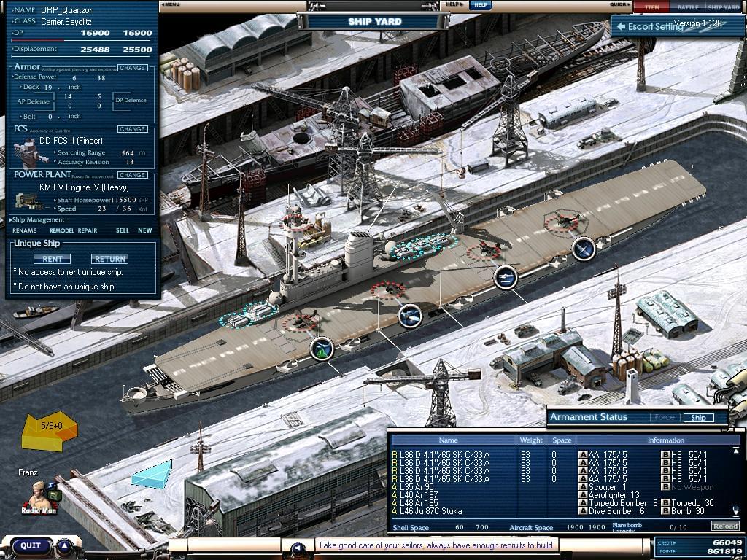
Task: Switch to the ITEM tab
Action: click(651, 7)
